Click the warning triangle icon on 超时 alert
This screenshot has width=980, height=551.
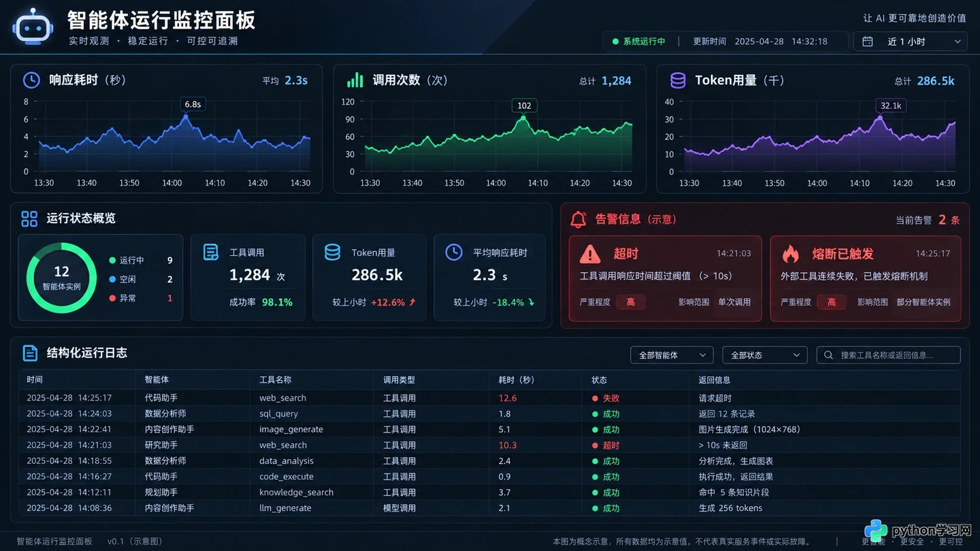(590, 254)
